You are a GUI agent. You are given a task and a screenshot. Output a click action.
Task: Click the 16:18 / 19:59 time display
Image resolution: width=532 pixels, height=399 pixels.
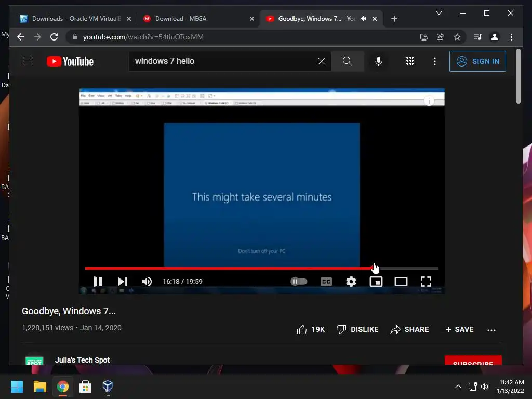(182, 281)
